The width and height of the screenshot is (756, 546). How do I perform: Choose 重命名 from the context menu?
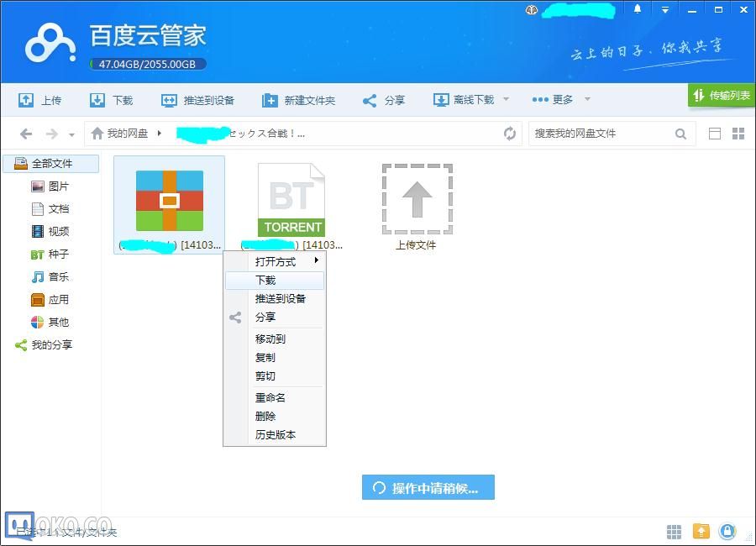tap(275, 397)
